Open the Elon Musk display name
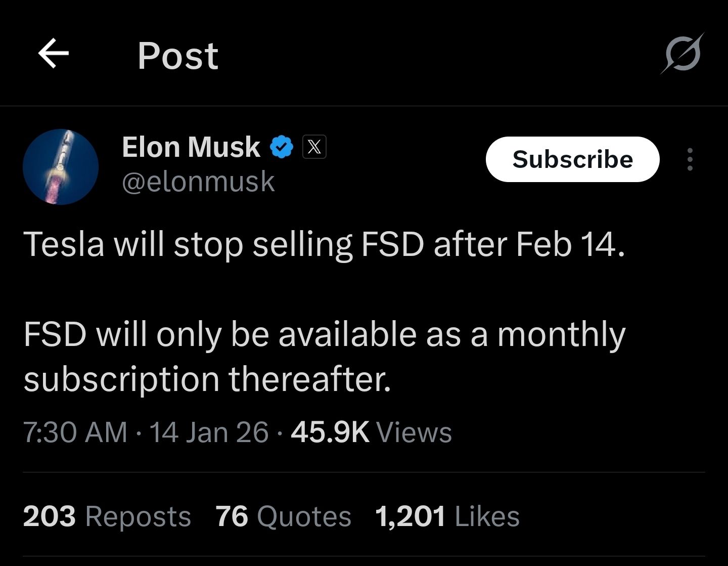The height and width of the screenshot is (566, 728). (x=191, y=147)
